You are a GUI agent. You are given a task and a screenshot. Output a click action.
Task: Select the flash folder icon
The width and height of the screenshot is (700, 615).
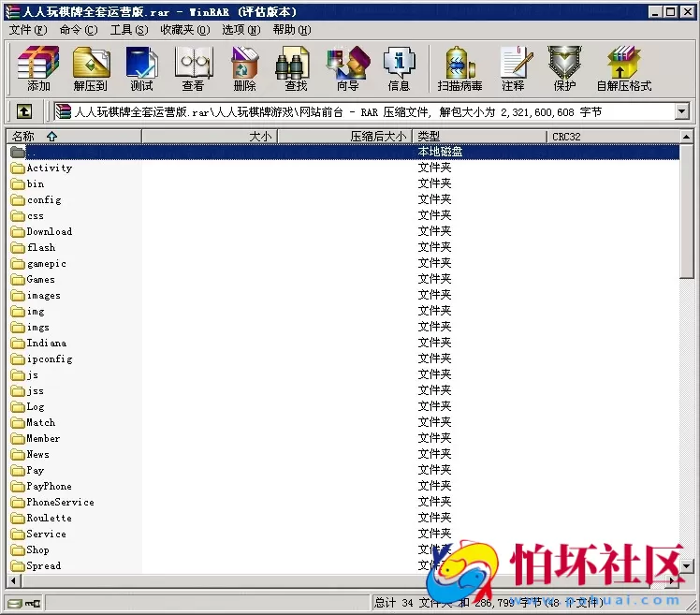(x=18, y=248)
